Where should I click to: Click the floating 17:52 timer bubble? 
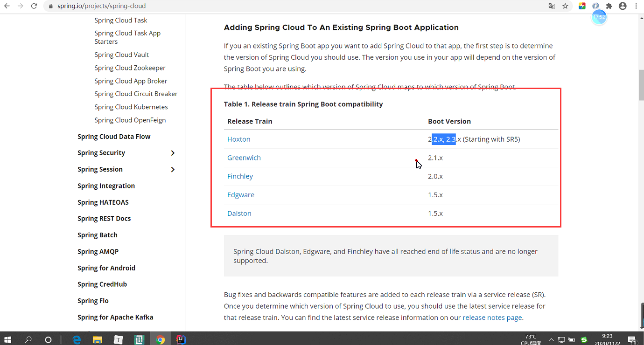click(599, 17)
